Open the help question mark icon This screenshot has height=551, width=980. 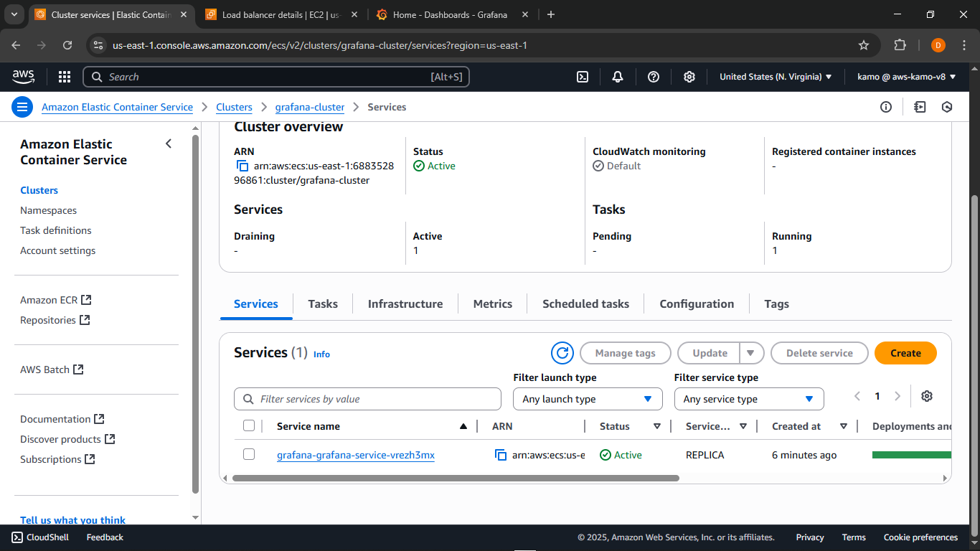click(654, 77)
